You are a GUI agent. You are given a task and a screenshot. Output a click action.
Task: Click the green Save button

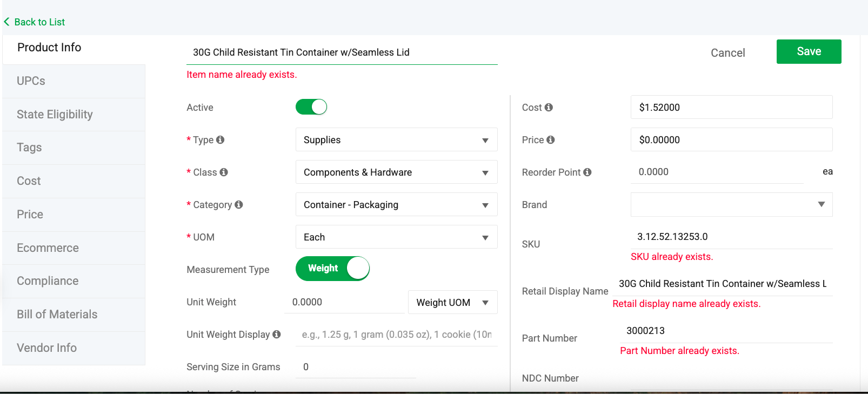809,51
